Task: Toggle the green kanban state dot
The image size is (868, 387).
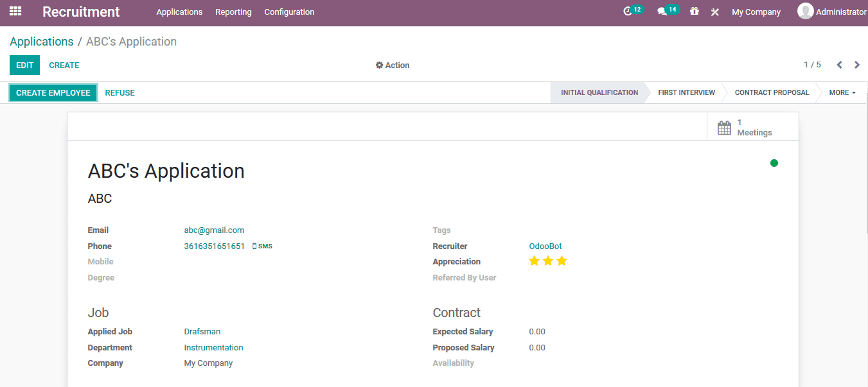Action: pos(774,163)
